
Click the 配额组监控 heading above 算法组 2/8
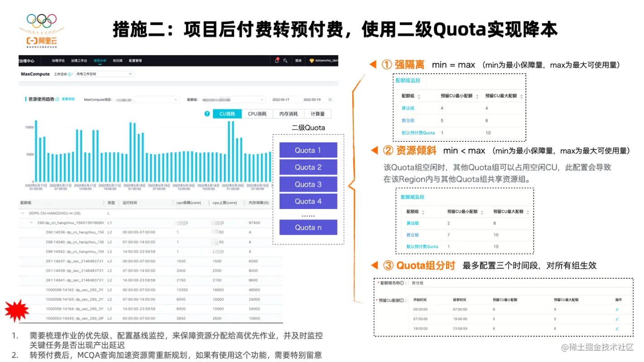[413, 197]
